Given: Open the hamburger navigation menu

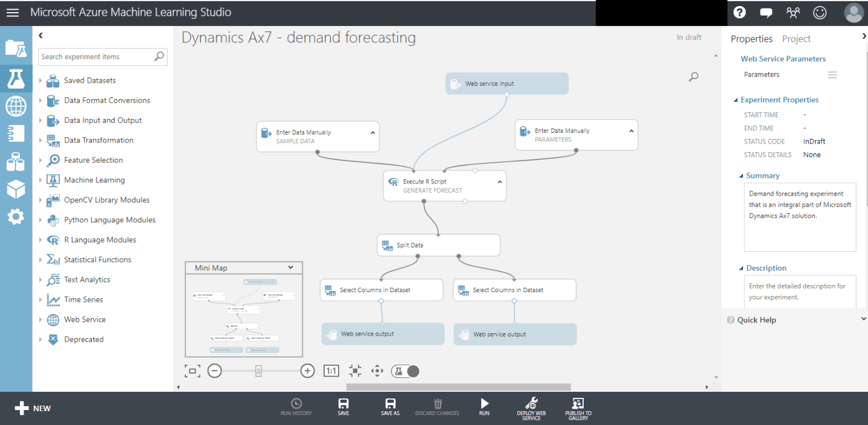Looking at the screenshot, I should tap(13, 12).
